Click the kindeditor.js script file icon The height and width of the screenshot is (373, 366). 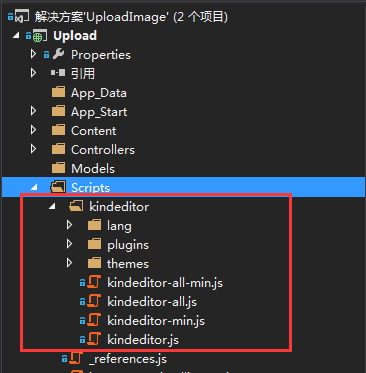click(x=94, y=340)
